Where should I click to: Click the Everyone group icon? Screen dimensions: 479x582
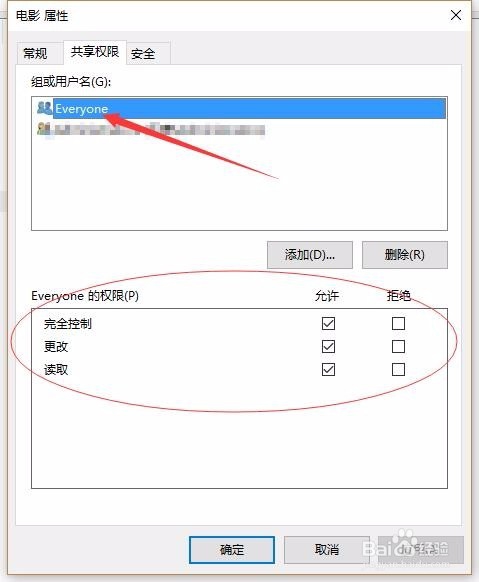click(x=45, y=108)
